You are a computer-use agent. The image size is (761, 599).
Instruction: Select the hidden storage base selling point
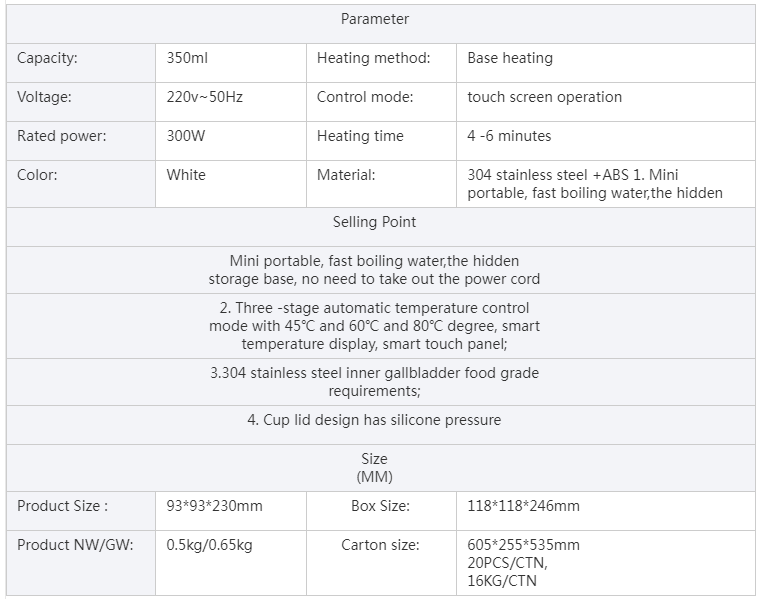click(x=374, y=270)
